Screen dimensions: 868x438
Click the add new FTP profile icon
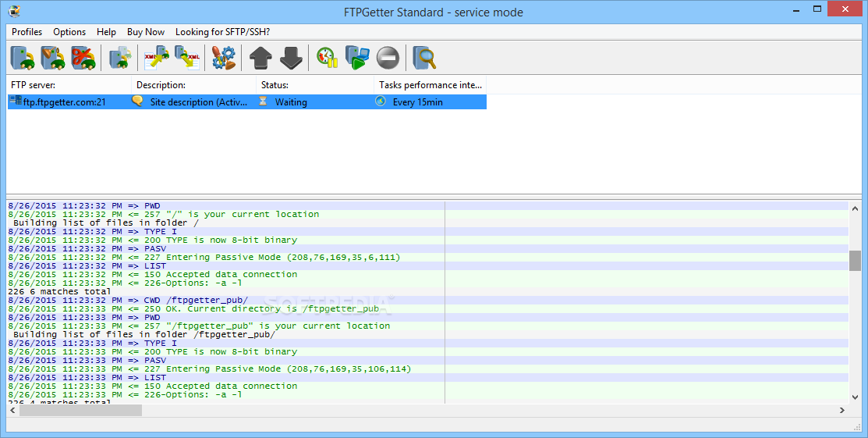(x=23, y=58)
